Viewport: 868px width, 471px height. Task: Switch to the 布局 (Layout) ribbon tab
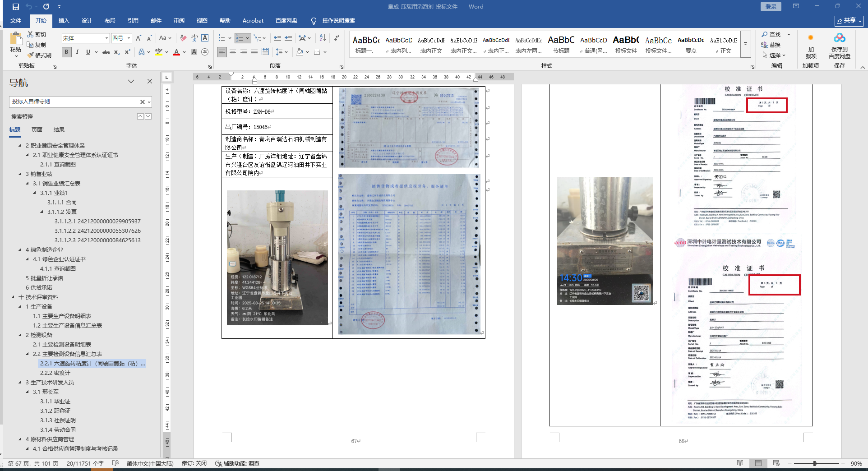click(x=110, y=21)
